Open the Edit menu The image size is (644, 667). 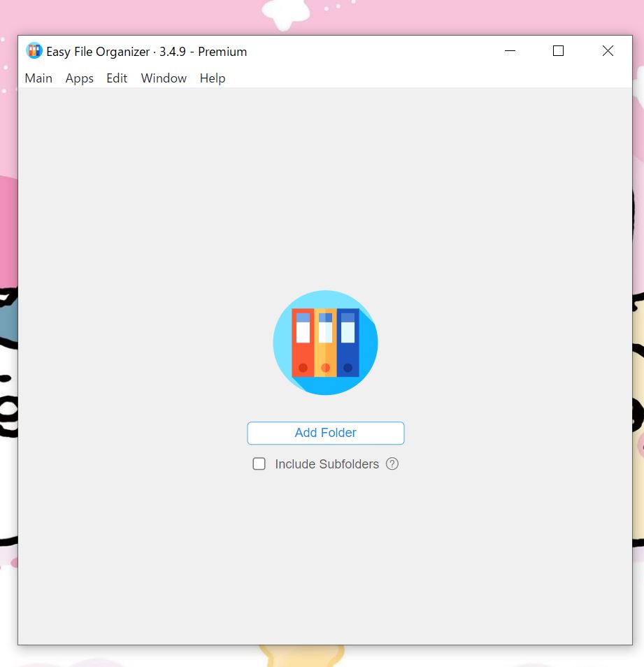tap(117, 78)
